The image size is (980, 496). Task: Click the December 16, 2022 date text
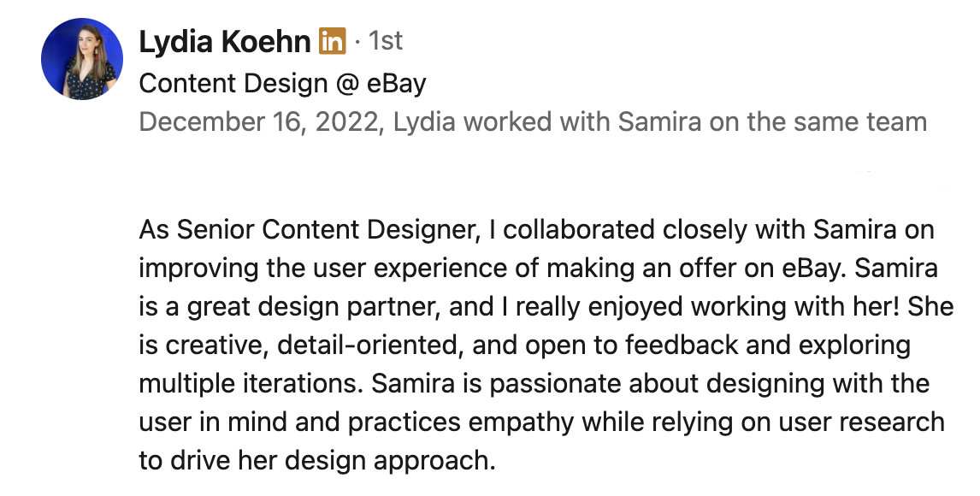coord(259,121)
